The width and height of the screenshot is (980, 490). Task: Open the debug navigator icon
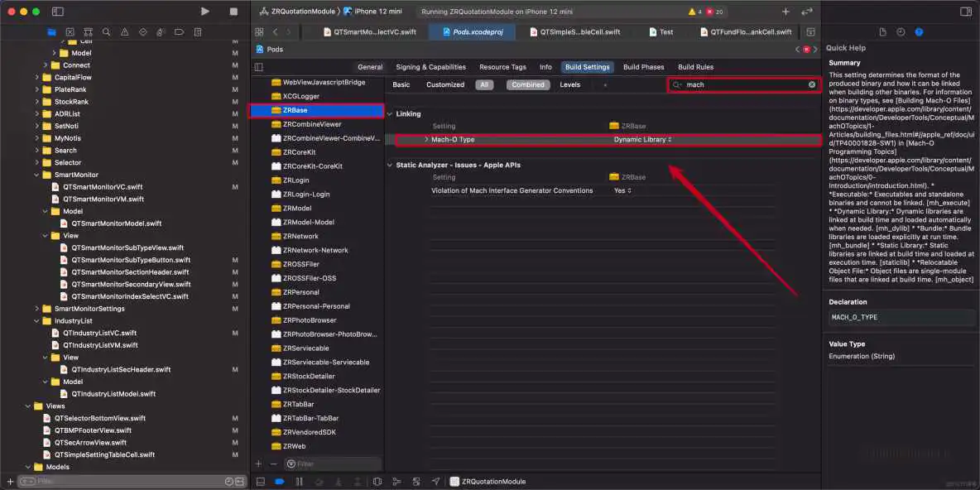161,32
